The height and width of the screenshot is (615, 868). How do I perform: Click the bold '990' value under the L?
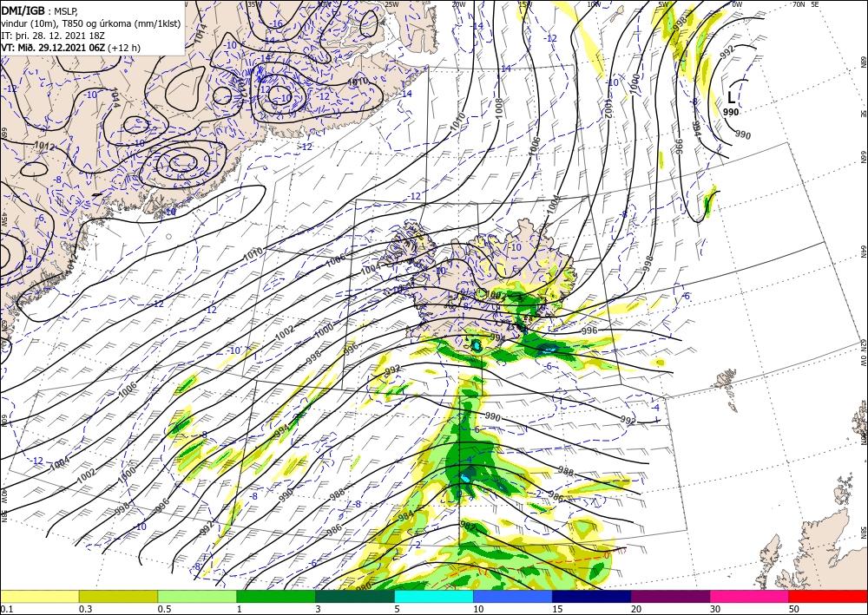pyautogui.click(x=731, y=112)
